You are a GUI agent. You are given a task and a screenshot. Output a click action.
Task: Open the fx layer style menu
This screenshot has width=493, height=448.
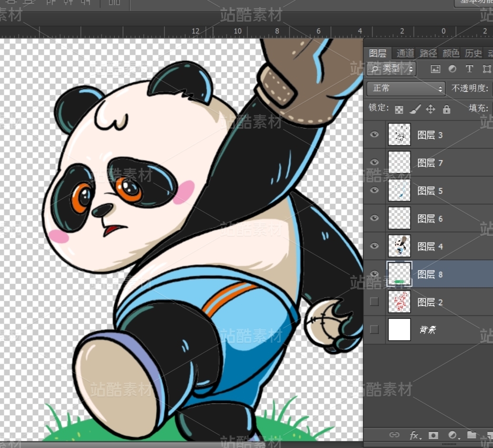[x=415, y=435]
